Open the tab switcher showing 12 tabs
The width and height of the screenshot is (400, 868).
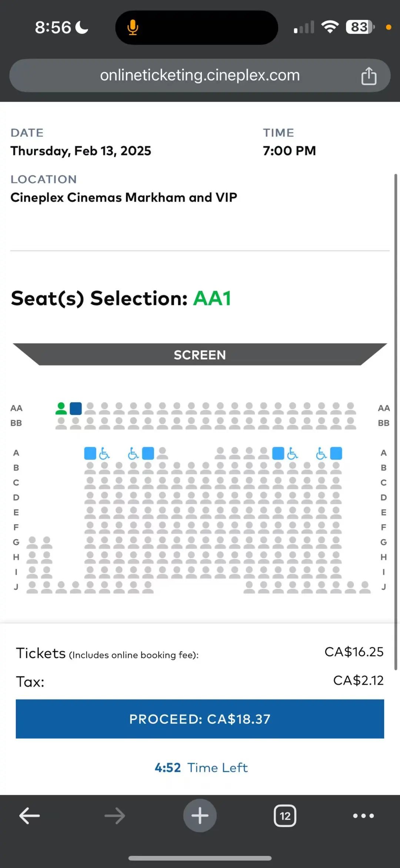click(285, 816)
